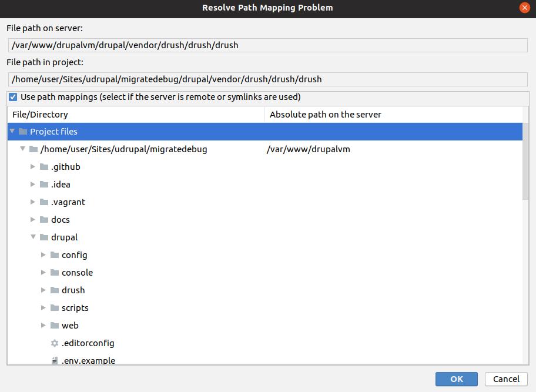Click the File path in project field
The width and height of the screenshot is (536, 392).
click(x=267, y=79)
